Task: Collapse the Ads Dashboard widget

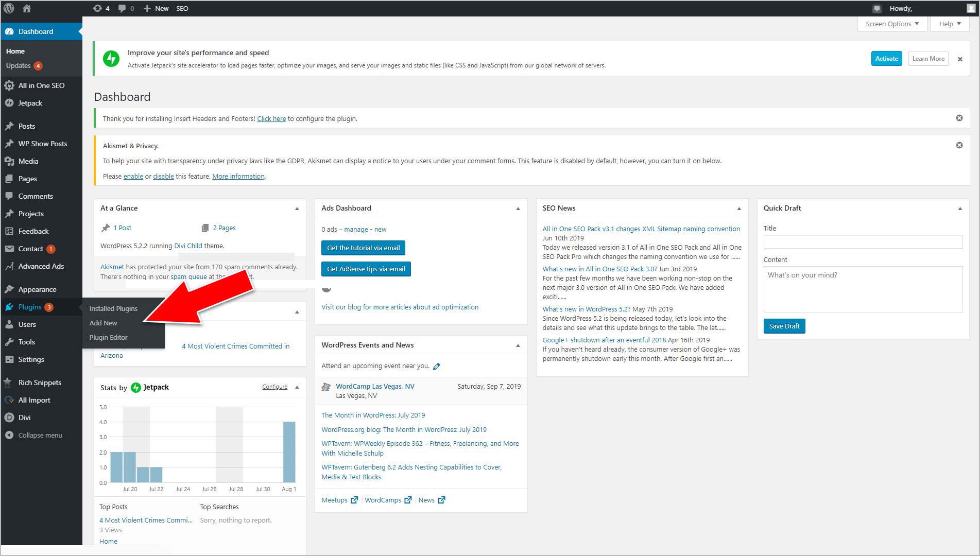Action: pos(518,208)
